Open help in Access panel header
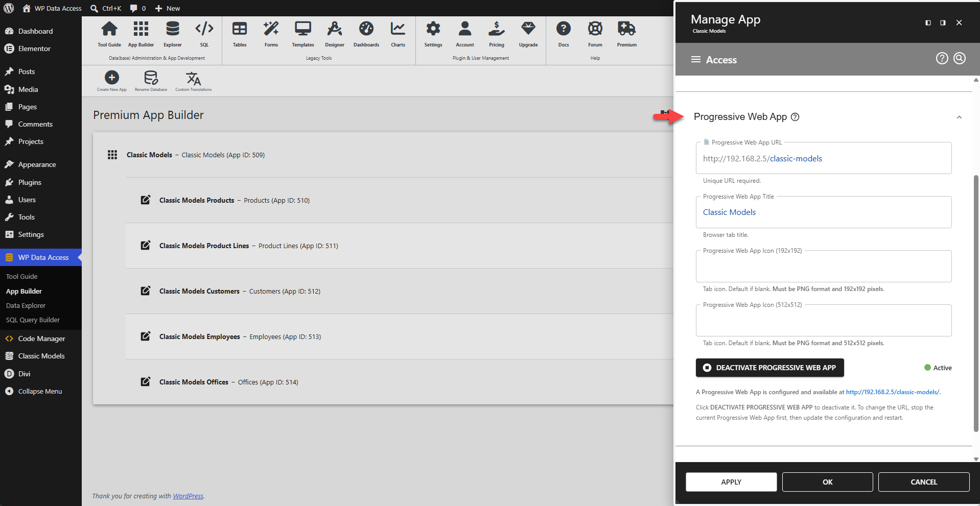Image resolution: width=980 pixels, height=506 pixels. [x=942, y=59]
